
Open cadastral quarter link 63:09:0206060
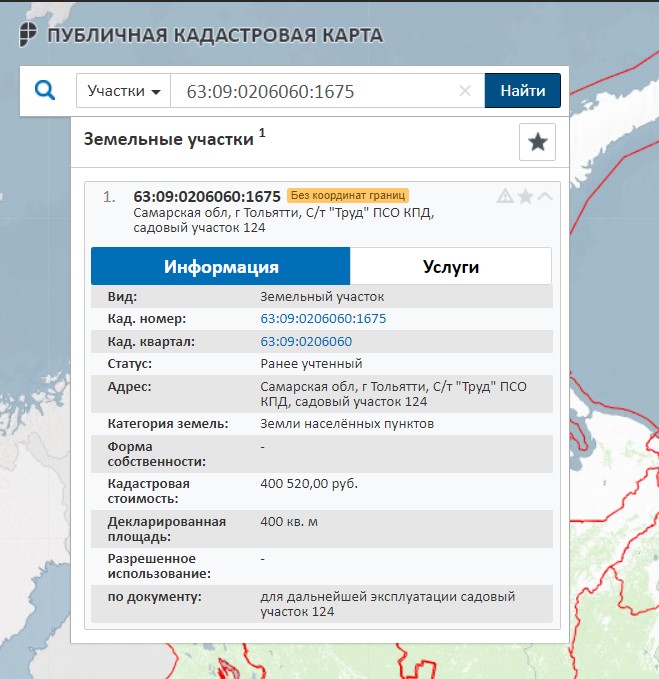click(306, 342)
